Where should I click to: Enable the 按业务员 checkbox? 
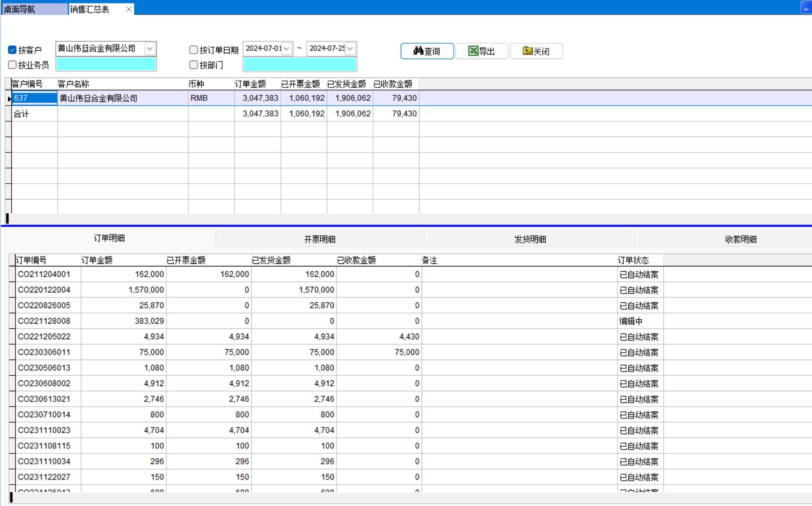12,65
